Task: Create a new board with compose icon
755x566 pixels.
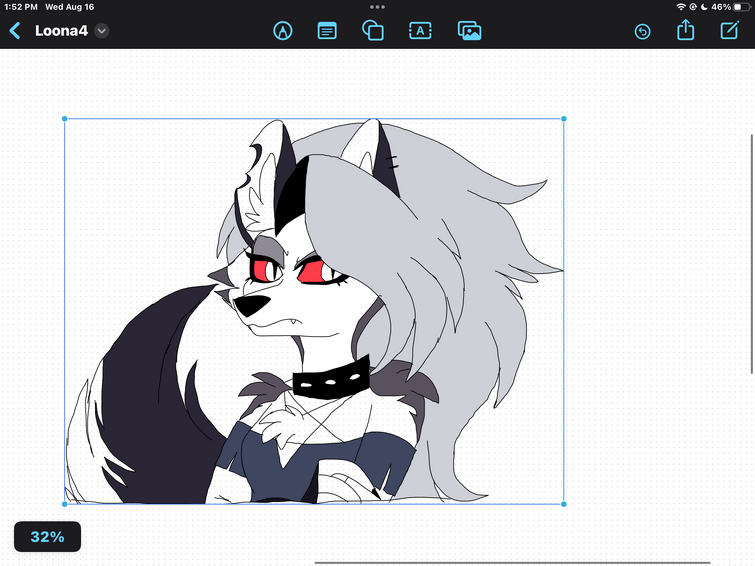Action: pyautogui.click(x=729, y=30)
